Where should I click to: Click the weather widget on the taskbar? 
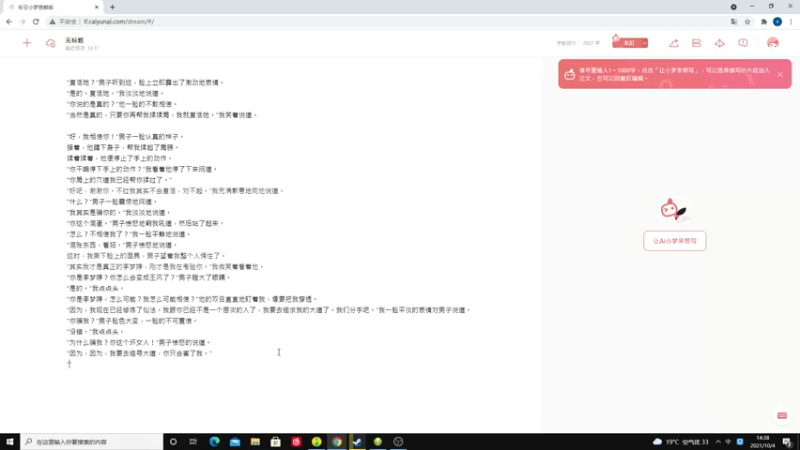(x=681, y=441)
